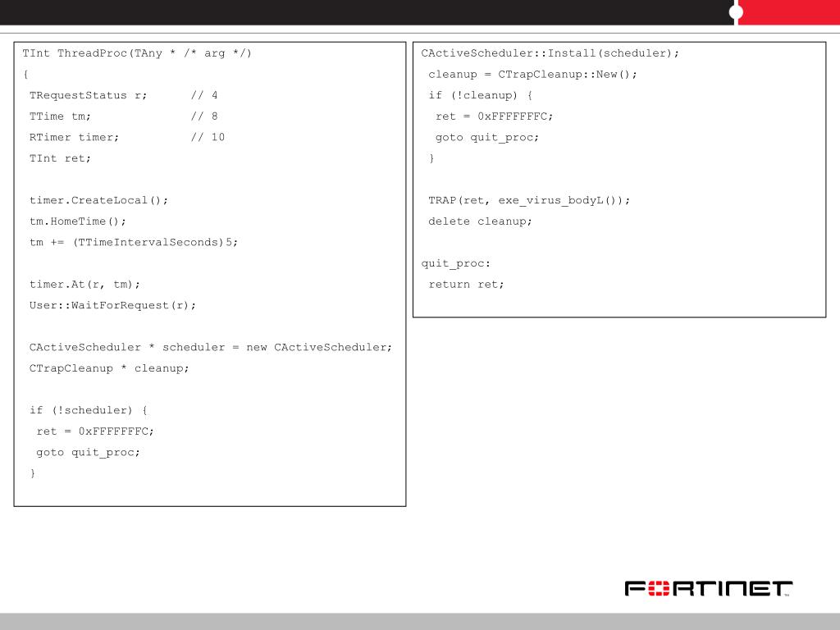
Task: Click the '// 10' comment
Action: (208, 137)
